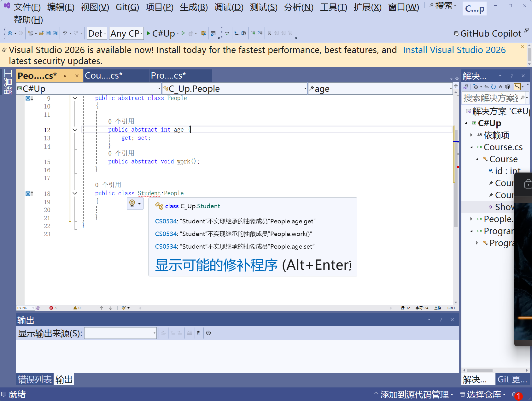Click the Undo arrow icon
The width and height of the screenshot is (532, 401).
pyautogui.click(x=65, y=33)
